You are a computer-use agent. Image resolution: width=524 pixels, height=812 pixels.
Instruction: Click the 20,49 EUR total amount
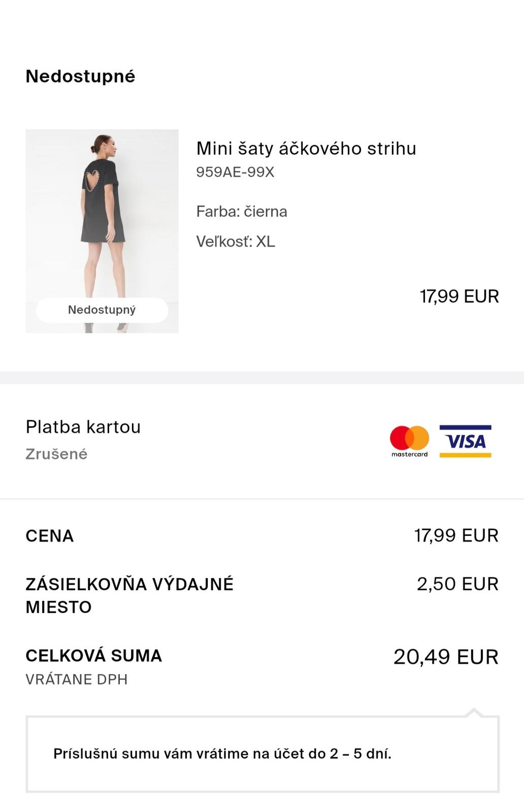(x=446, y=657)
